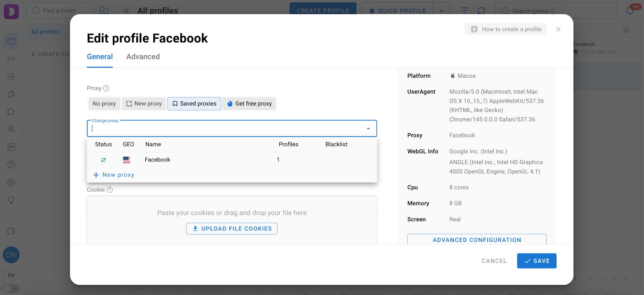The height and width of the screenshot is (295, 644).
Task: Click the Proxy help question mark icon
Action: click(x=106, y=88)
